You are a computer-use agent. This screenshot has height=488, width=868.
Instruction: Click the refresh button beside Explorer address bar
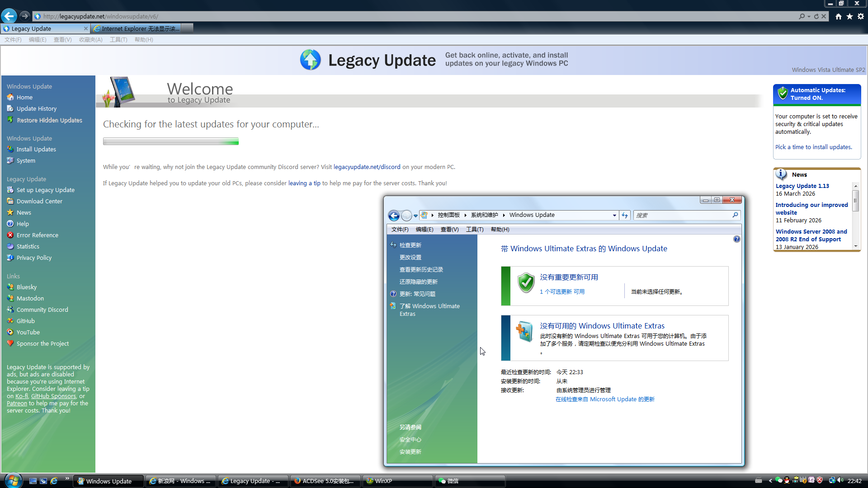(625, 215)
